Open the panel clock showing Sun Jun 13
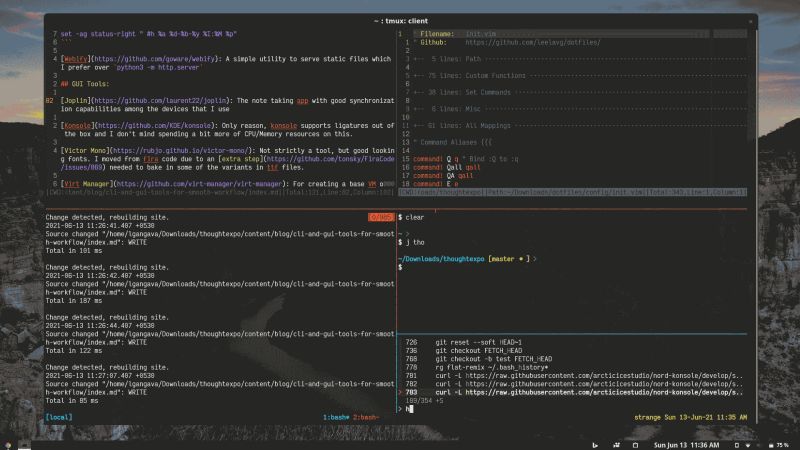Viewport: 800px width, 450px height. tap(686, 445)
